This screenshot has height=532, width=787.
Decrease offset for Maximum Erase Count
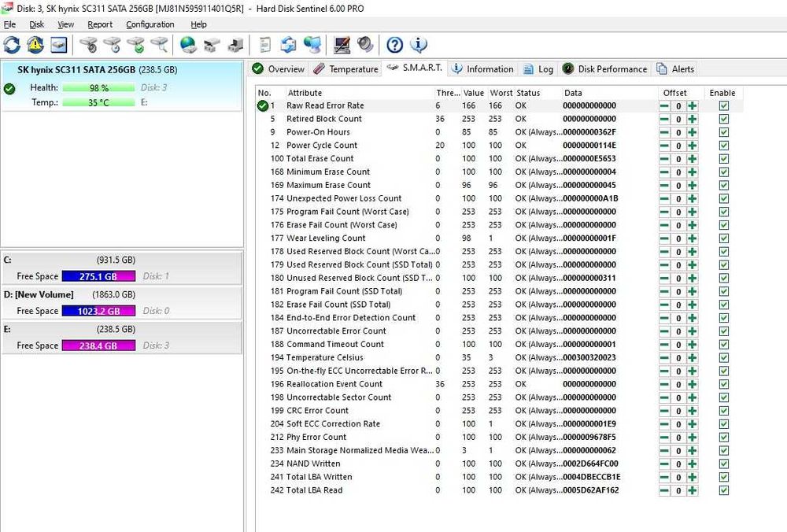point(664,186)
